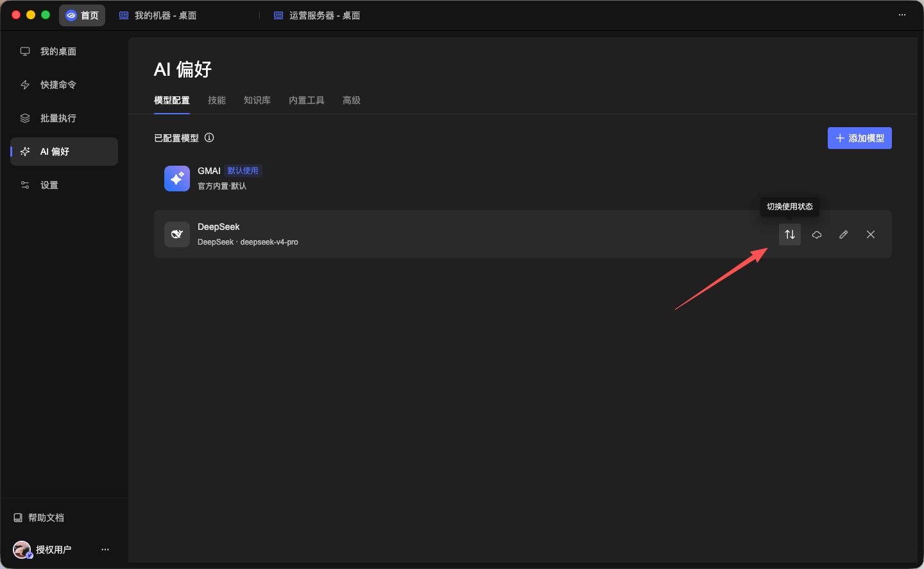Click the 默认使用 badge on GMAI
The width and height of the screenshot is (924, 569).
pyautogui.click(x=243, y=171)
